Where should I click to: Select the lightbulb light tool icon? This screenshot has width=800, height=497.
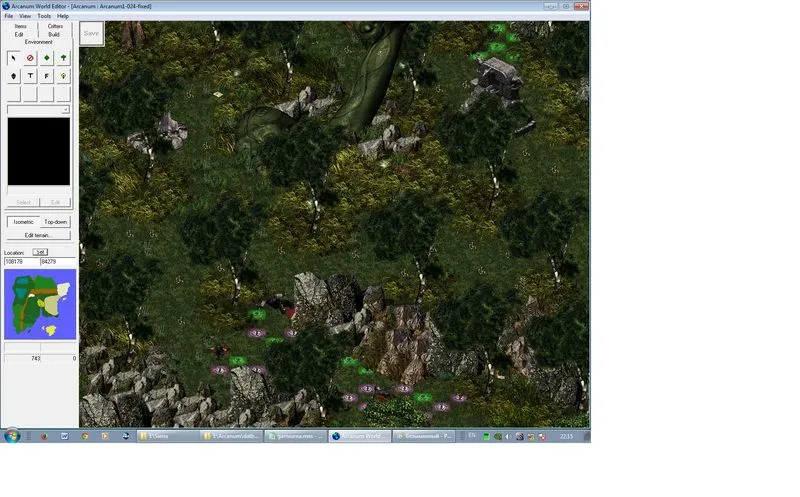tap(63, 76)
